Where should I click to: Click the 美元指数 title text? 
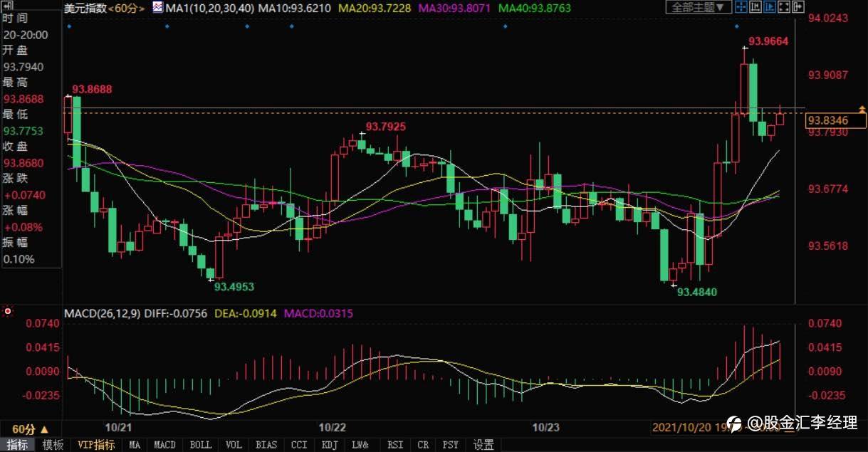point(84,8)
